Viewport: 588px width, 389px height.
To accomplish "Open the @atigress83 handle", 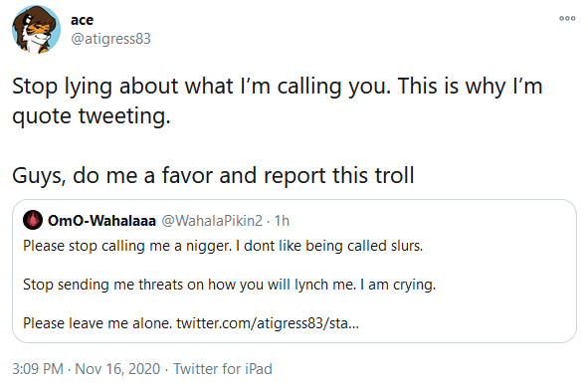I will point(110,39).
